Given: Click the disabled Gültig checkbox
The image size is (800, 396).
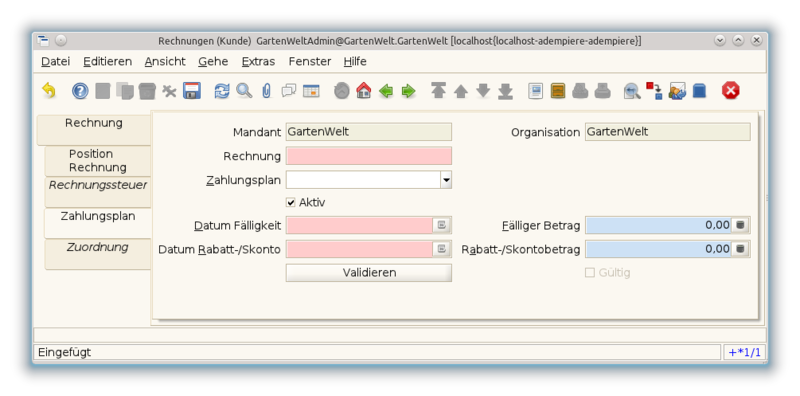Looking at the screenshot, I should click(590, 273).
